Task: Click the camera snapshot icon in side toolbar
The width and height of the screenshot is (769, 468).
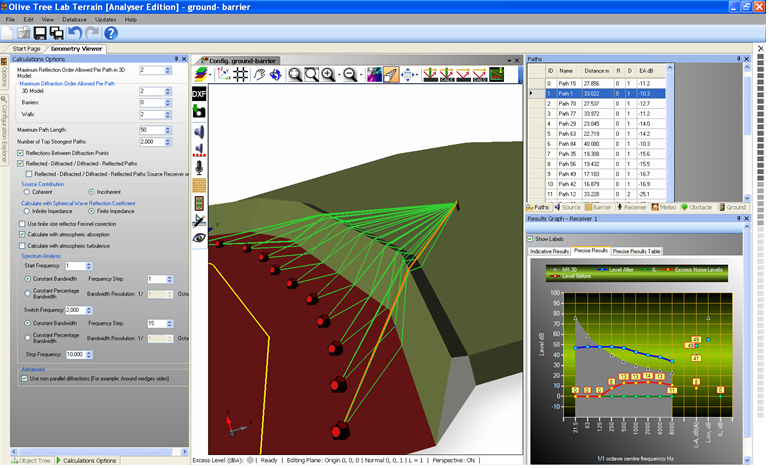Action: coord(199,112)
